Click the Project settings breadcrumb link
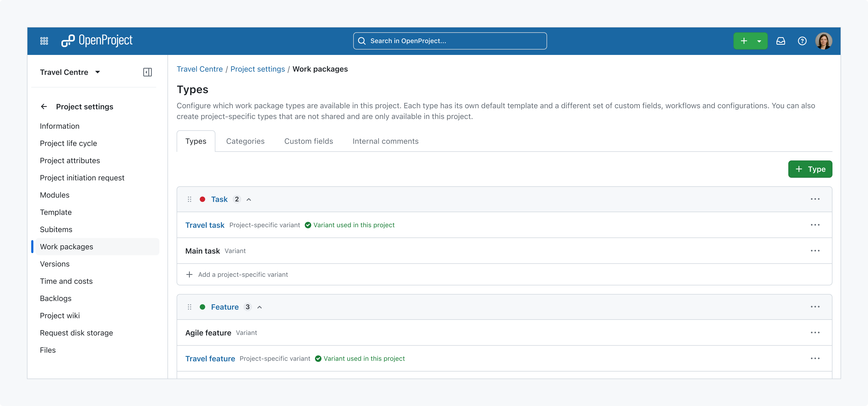 [258, 69]
